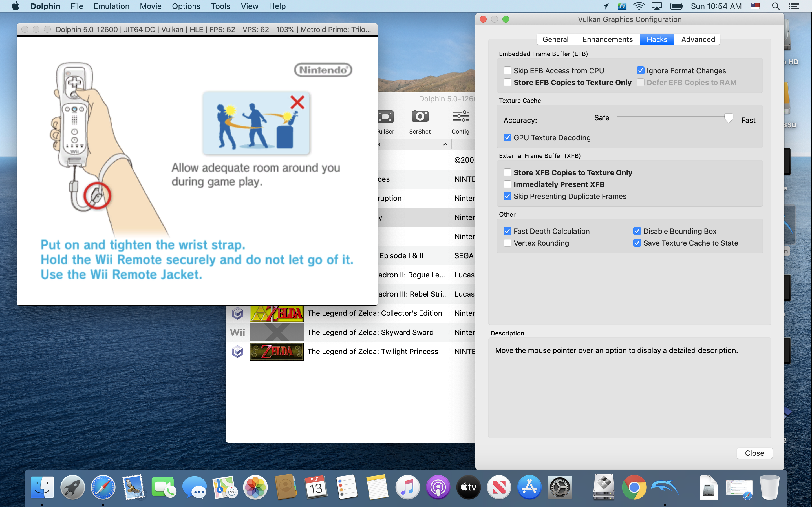
Task: Enable Skip EFB Access from CPU
Action: pos(508,70)
